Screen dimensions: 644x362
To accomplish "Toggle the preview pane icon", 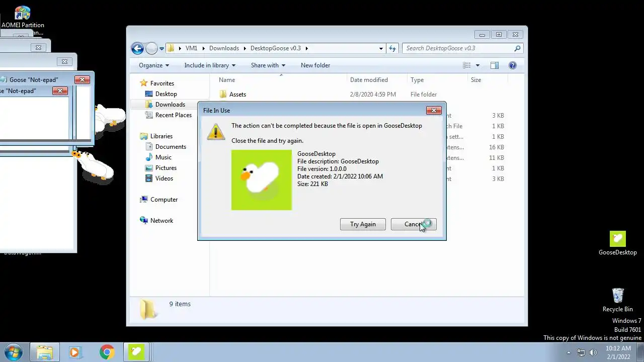I will [495, 65].
